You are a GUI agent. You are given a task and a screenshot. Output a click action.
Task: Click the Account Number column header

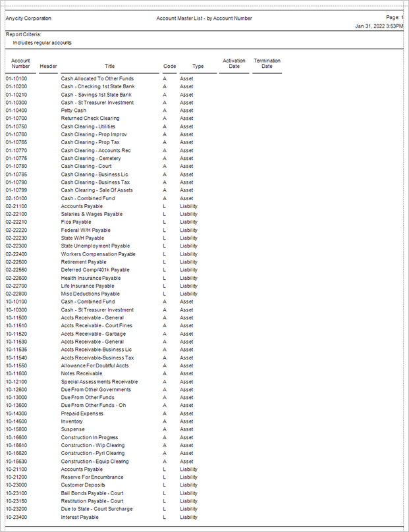tap(20, 63)
